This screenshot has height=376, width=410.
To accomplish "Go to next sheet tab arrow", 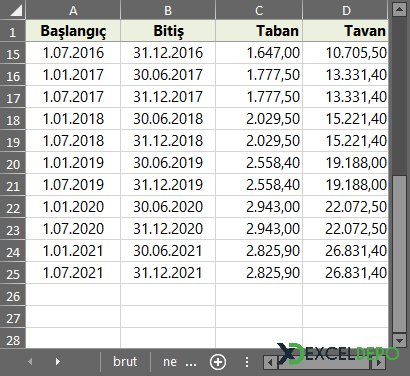I will click(x=58, y=362).
